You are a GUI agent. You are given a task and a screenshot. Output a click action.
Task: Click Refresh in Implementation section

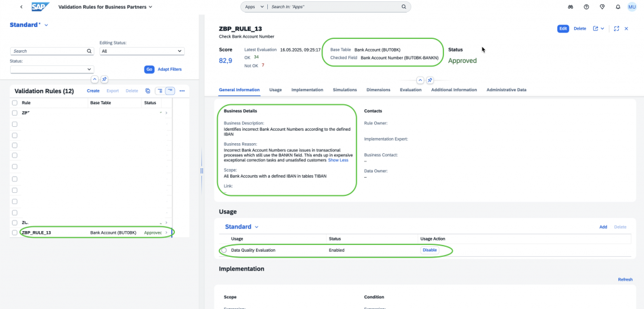(625, 280)
